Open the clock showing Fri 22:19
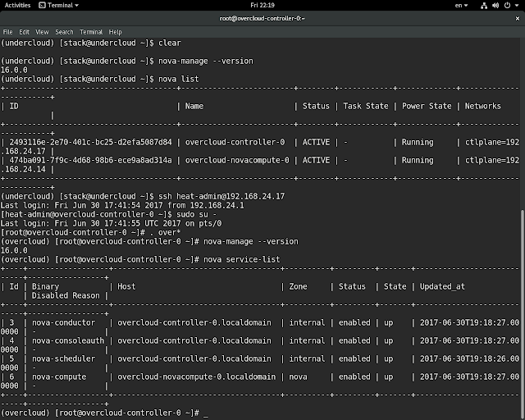The height and width of the screenshot is (420, 525). click(262, 6)
